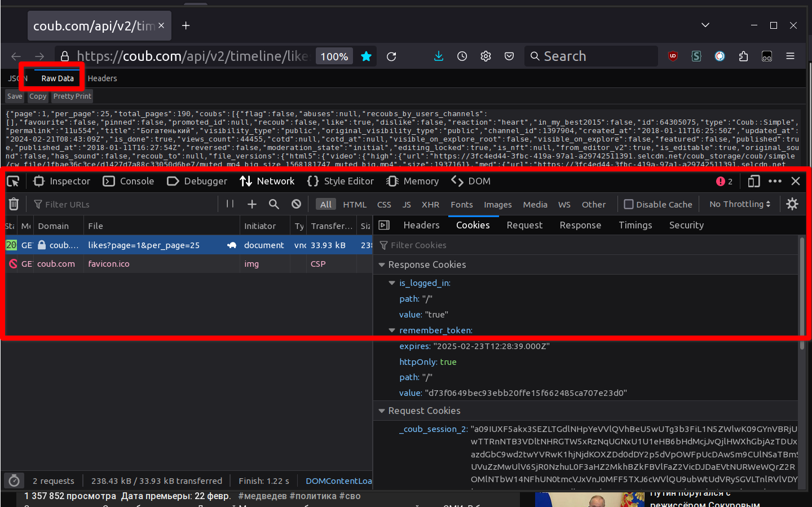Image resolution: width=812 pixels, height=507 pixels.
Task: Pretty Print the JSON output
Action: pyautogui.click(x=72, y=96)
